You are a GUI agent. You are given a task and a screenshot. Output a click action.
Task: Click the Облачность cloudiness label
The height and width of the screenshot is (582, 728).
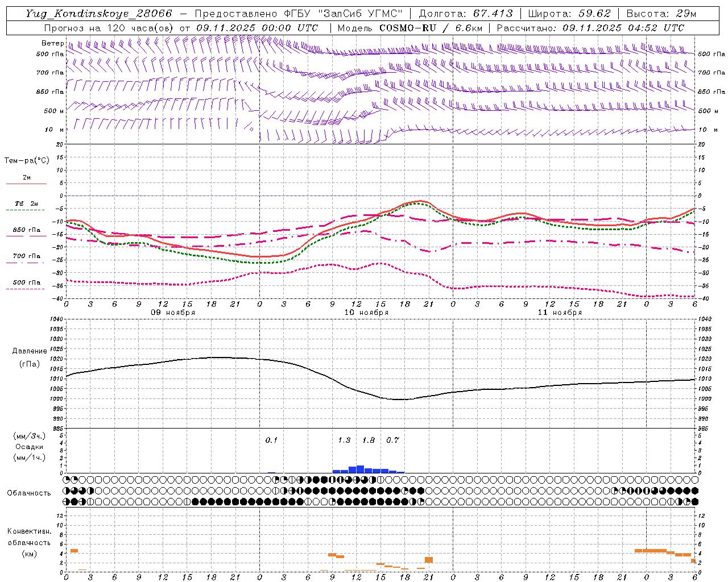tap(29, 493)
